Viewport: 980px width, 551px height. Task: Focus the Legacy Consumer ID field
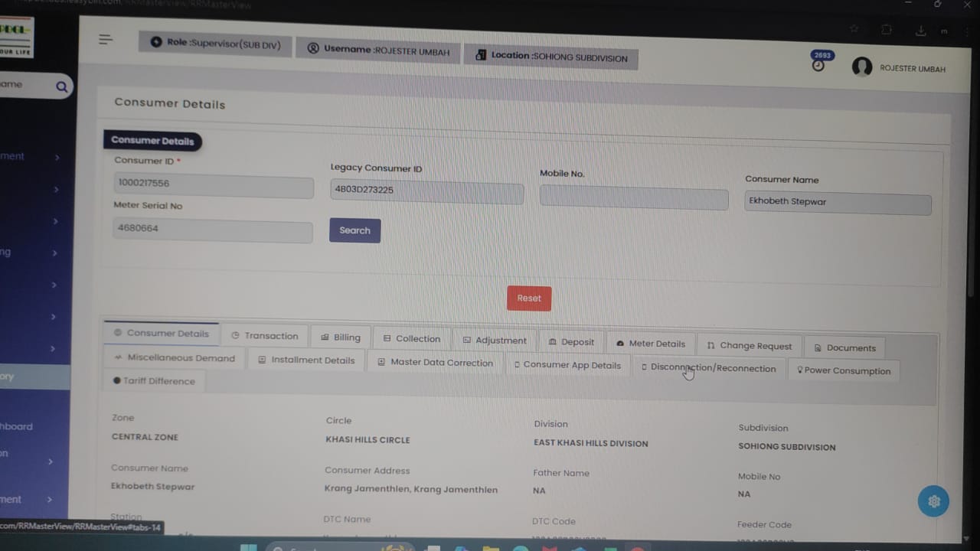tap(427, 191)
